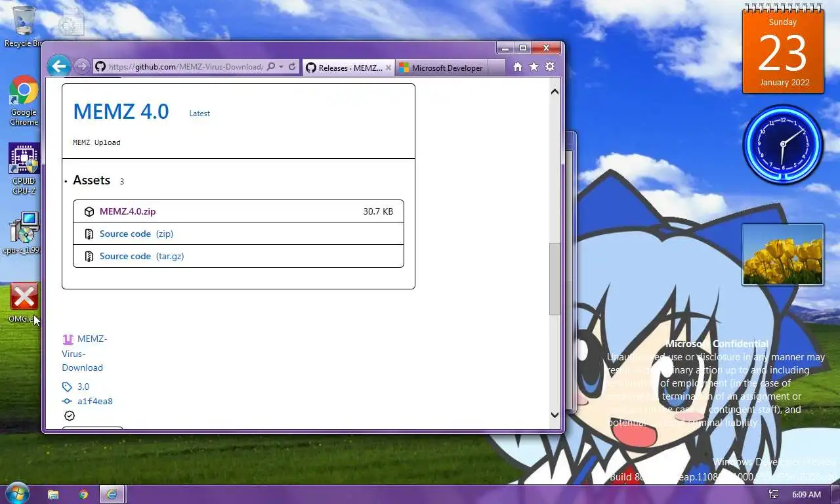This screenshot has height=504, width=840.
Task: Open the Windows Start orb
Action: (x=17, y=493)
